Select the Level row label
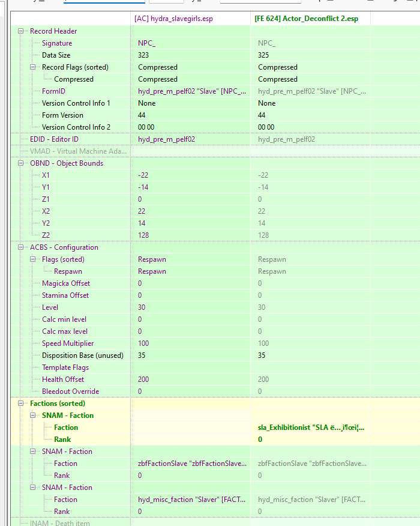The image size is (420, 526). coord(50,307)
